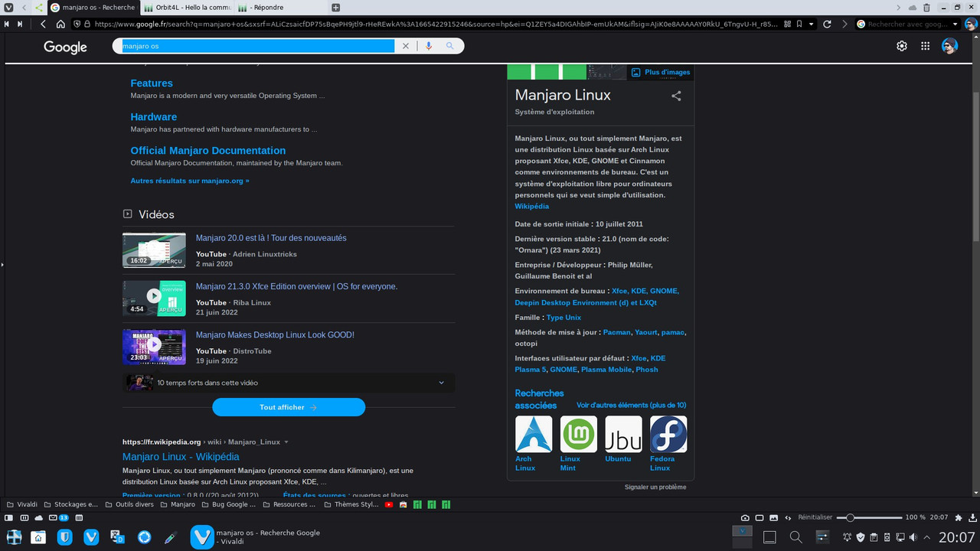Open the taskbar search magnifier

coord(795,537)
